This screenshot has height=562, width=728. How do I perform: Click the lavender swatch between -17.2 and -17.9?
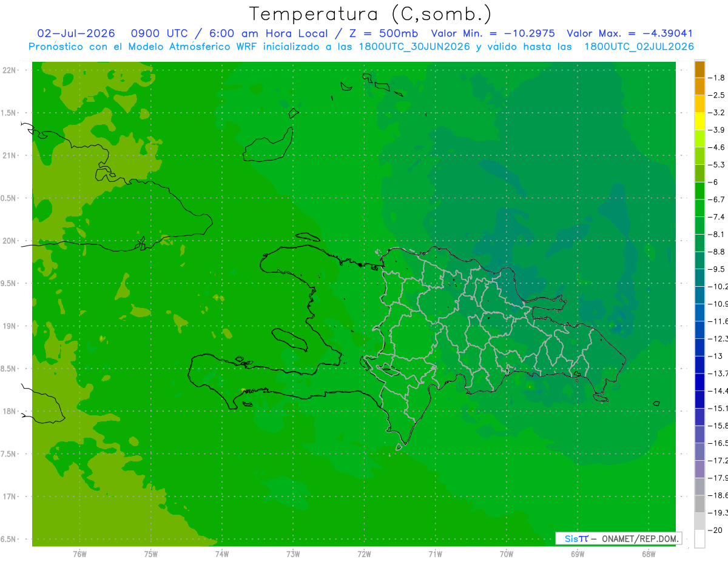[x=699, y=469]
